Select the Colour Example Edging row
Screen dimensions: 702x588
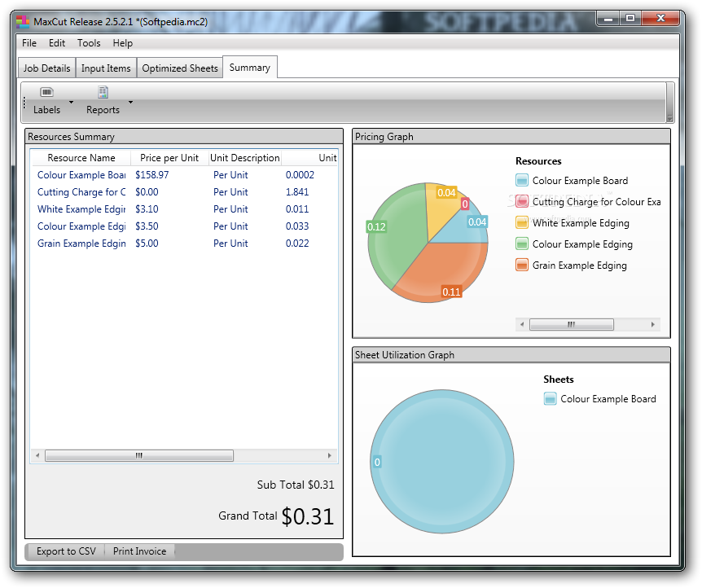184,226
